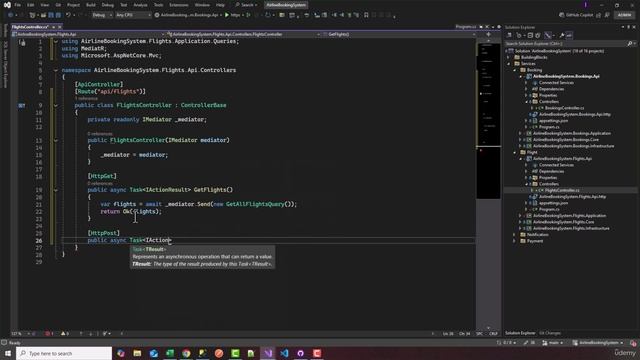Open the Debug configuration dropdown

click(x=102, y=15)
